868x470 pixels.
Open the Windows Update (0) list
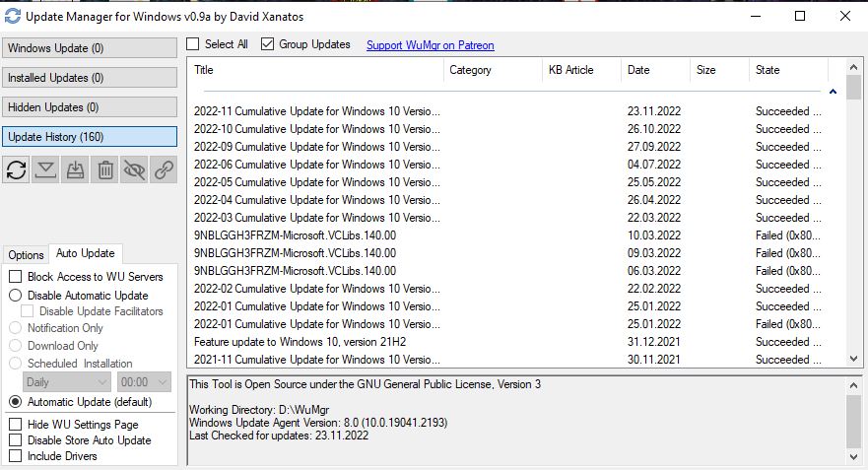click(90, 48)
